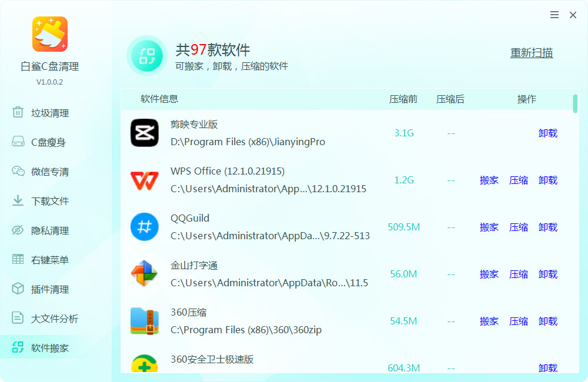Click the WPS Office app icon
This screenshot has height=382, width=588.
pyautogui.click(x=145, y=180)
